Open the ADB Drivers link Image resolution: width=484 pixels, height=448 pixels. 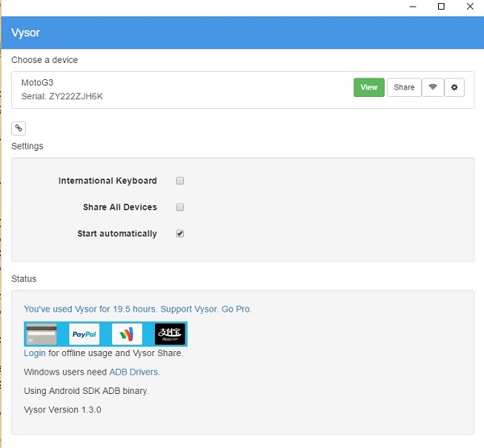coord(134,372)
